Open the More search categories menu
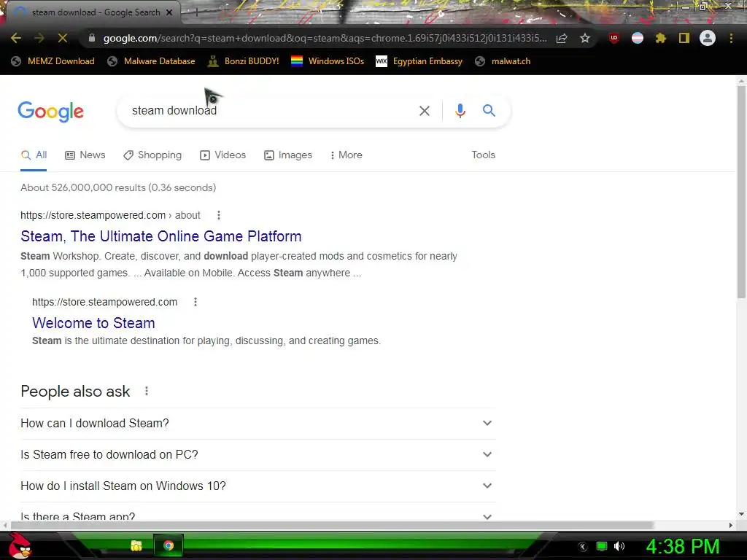 pyautogui.click(x=347, y=155)
